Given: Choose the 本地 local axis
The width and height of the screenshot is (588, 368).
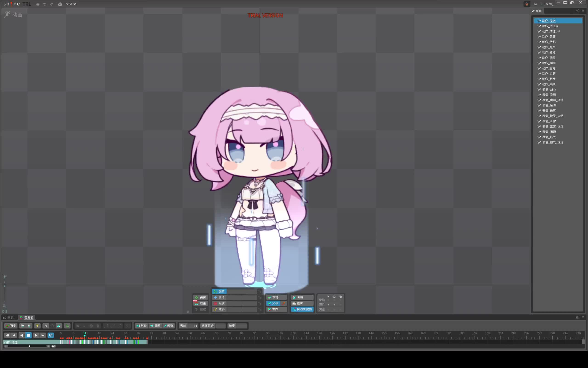Looking at the screenshot, I should tap(277, 297).
